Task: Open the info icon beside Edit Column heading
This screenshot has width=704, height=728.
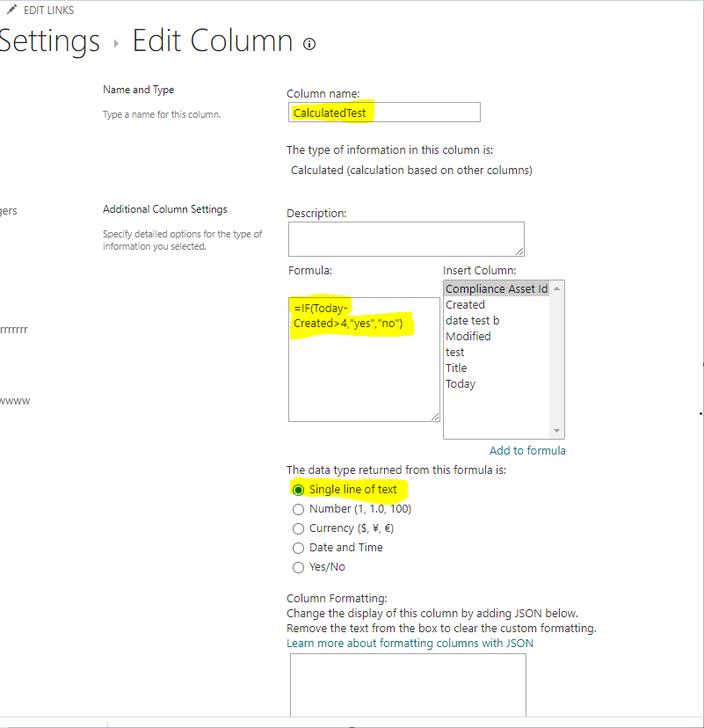Action: [308, 41]
